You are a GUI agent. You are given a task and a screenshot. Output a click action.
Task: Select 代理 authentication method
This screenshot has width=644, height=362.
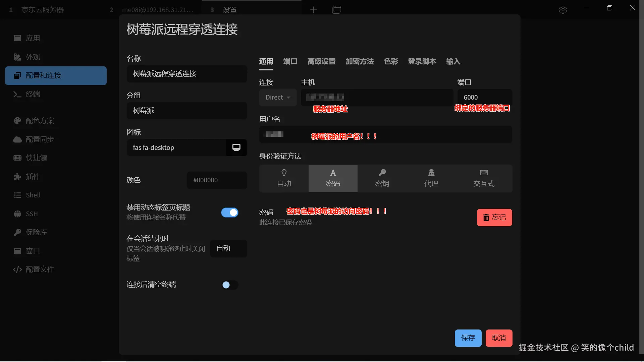(431, 178)
